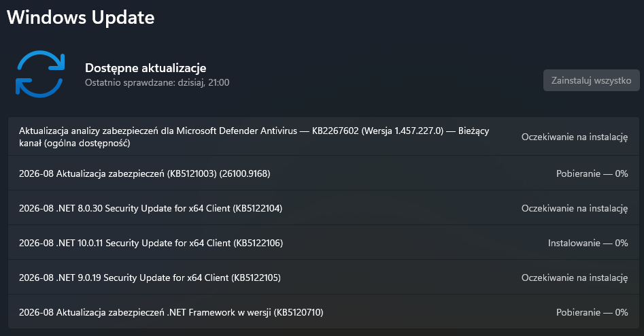Select the .NET 8.0.30 Security Update KB5122104
The height and width of the screenshot is (336, 644).
point(324,208)
